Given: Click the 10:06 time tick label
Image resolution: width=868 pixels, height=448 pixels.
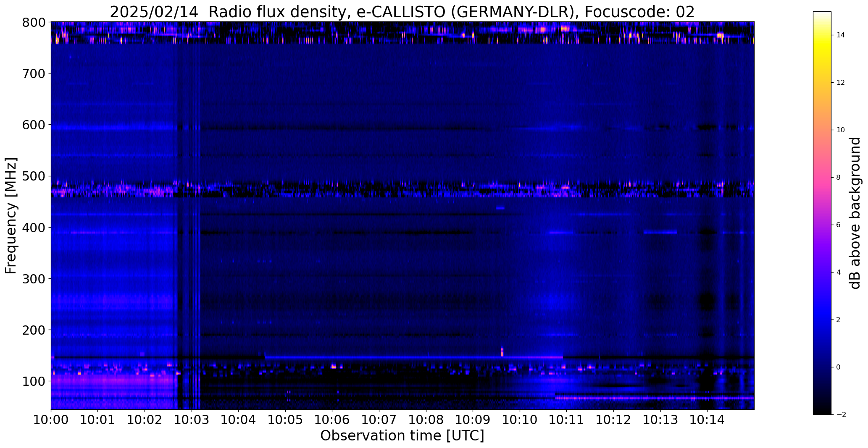Looking at the screenshot, I should click(x=332, y=420).
